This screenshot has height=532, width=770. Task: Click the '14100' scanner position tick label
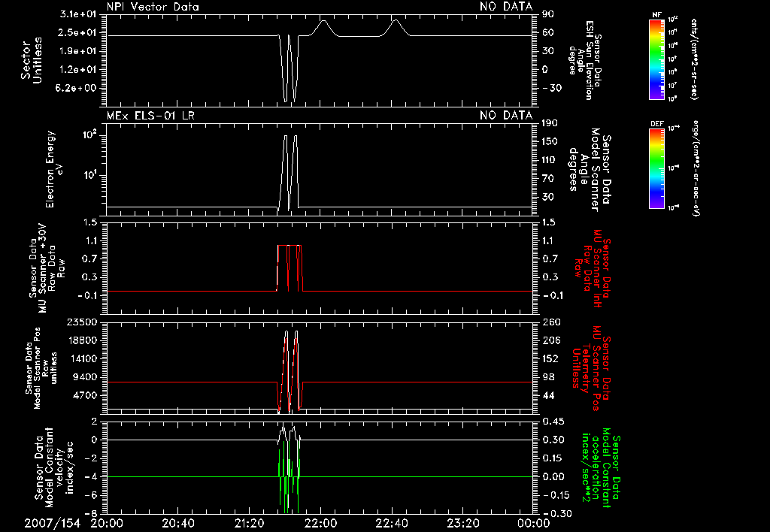pyautogui.click(x=81, y=359)
